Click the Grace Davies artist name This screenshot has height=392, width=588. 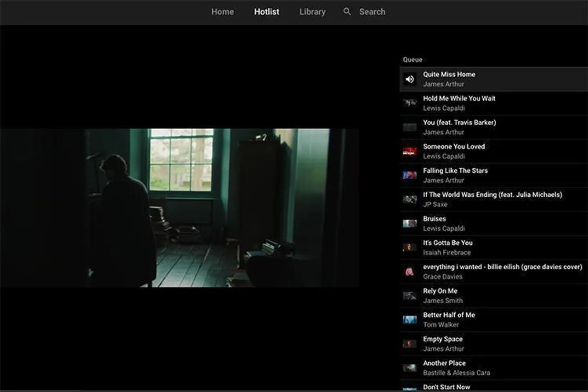coord(443,277)
